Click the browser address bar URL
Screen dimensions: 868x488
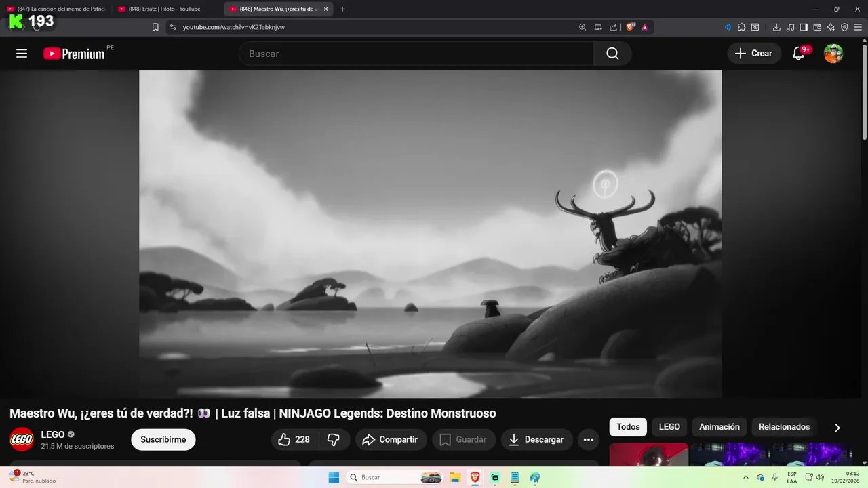pos(233,27)
